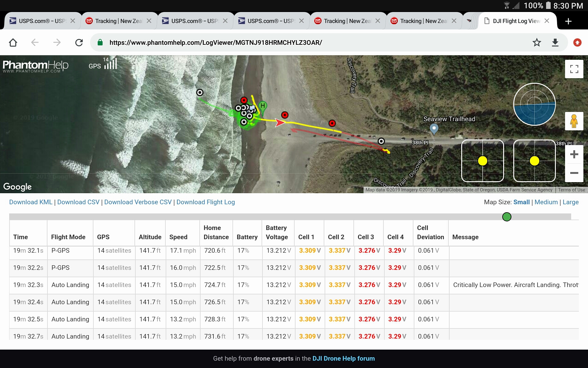Click the left control stick display

pyautogui.click(x=483, y=161)
